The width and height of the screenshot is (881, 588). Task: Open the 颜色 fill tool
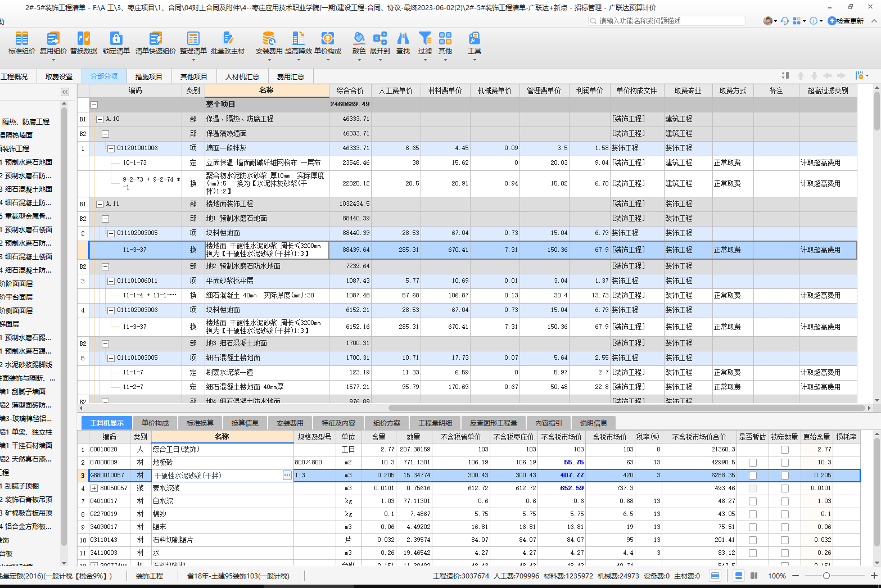click(359, 43)
